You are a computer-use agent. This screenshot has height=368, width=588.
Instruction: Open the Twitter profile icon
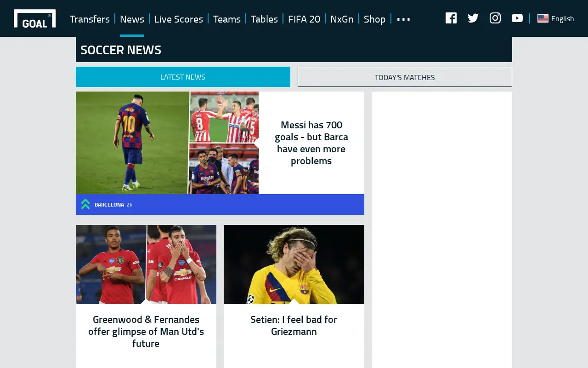[473, 18]
